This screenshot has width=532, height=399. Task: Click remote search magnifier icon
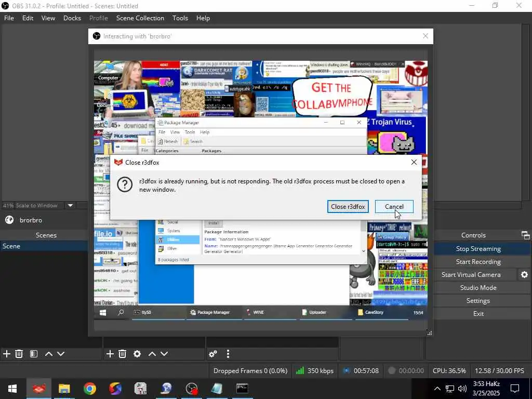121,312
